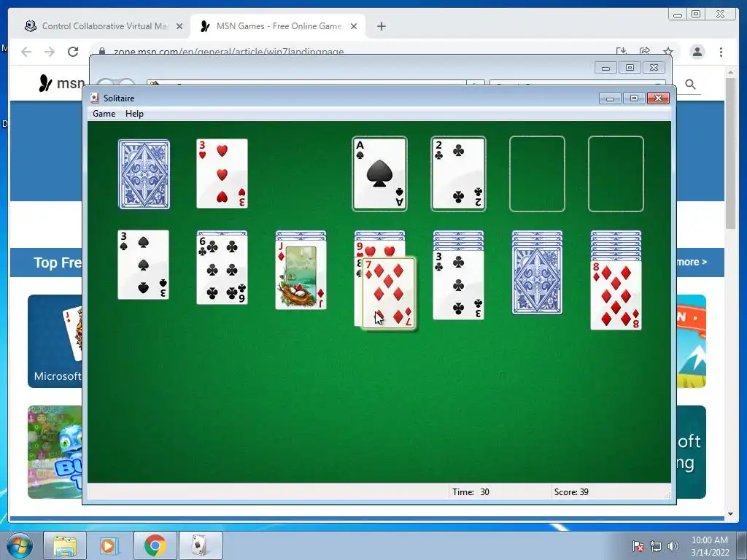Open the Microsoft game card thumbnail
747x560 pixels.
pos(55,341)
